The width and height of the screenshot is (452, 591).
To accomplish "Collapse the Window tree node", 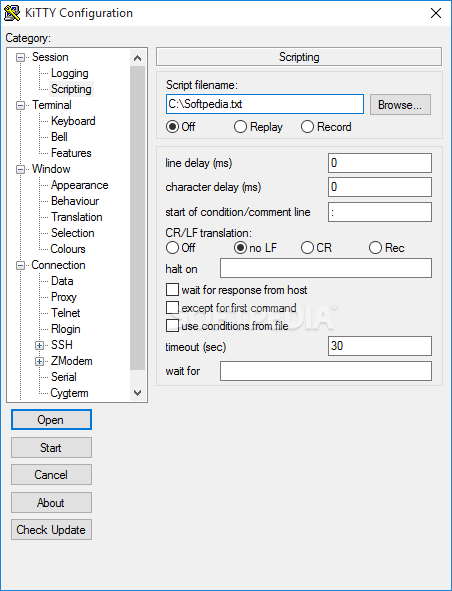I will (20, 170).
